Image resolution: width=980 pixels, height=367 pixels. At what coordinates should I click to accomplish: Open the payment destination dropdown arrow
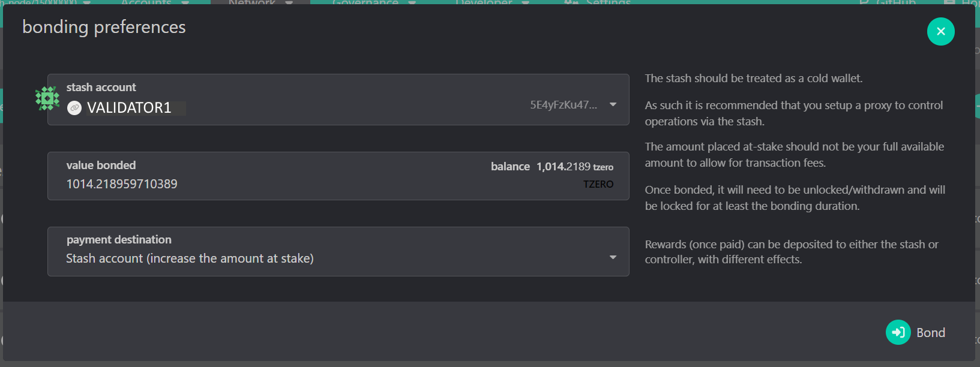613,257
